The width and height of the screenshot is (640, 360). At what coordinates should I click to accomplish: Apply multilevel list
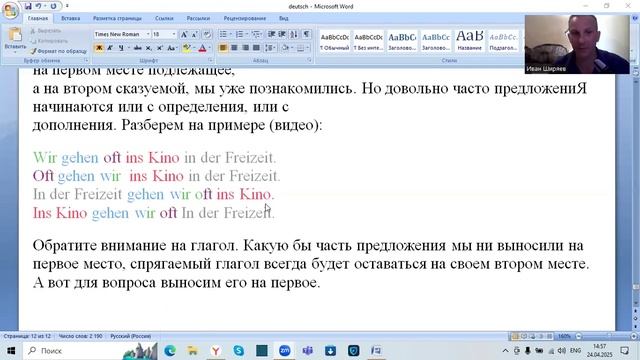(257, 34)
